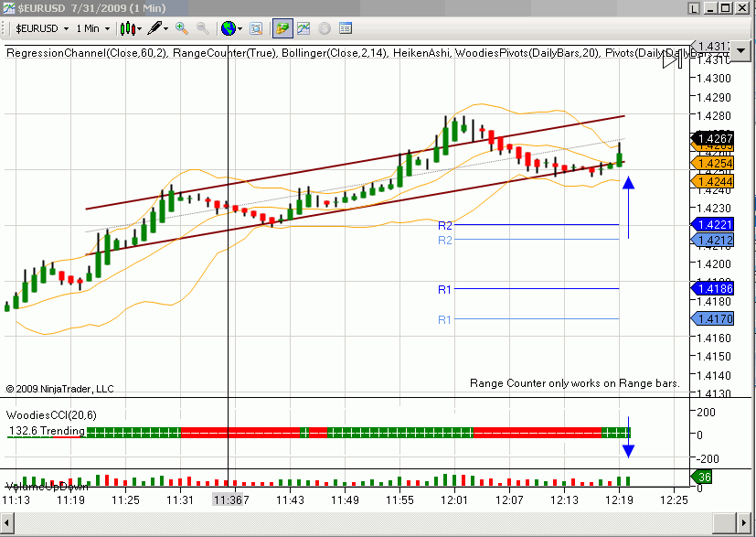Click the green 36 volume marker

tap(701, 478)
